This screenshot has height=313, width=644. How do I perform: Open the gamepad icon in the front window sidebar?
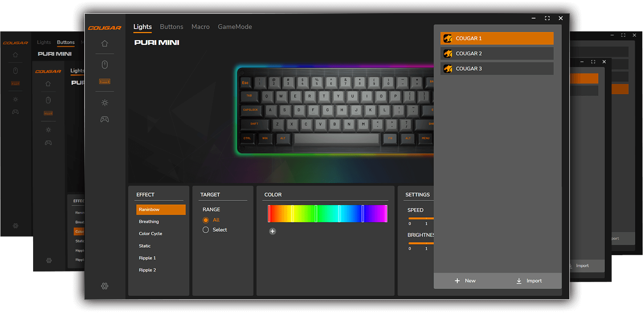coord(105,119)
